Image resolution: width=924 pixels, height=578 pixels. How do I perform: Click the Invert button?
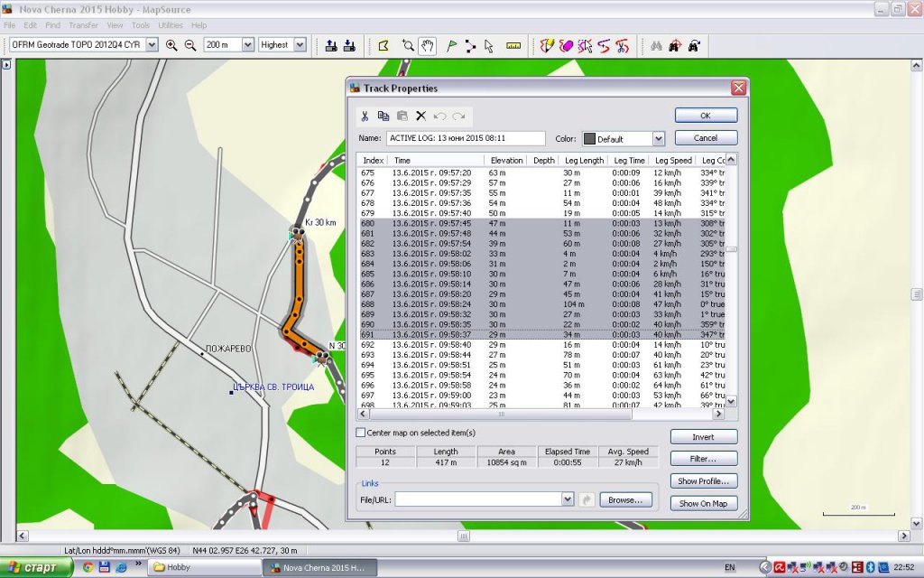click(703, 437)
